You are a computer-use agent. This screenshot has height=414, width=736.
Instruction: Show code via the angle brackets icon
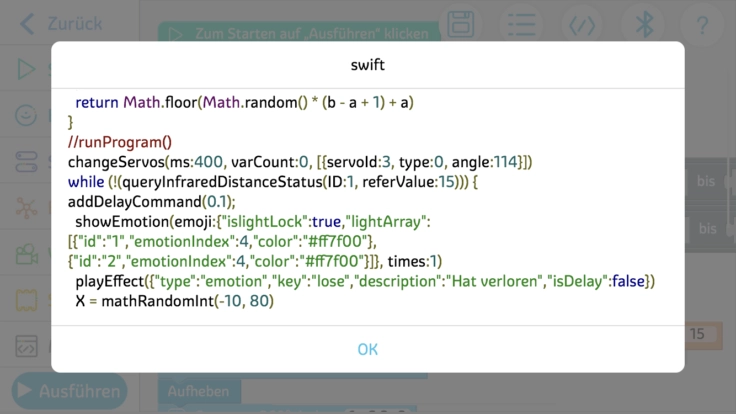coord(582,25)
